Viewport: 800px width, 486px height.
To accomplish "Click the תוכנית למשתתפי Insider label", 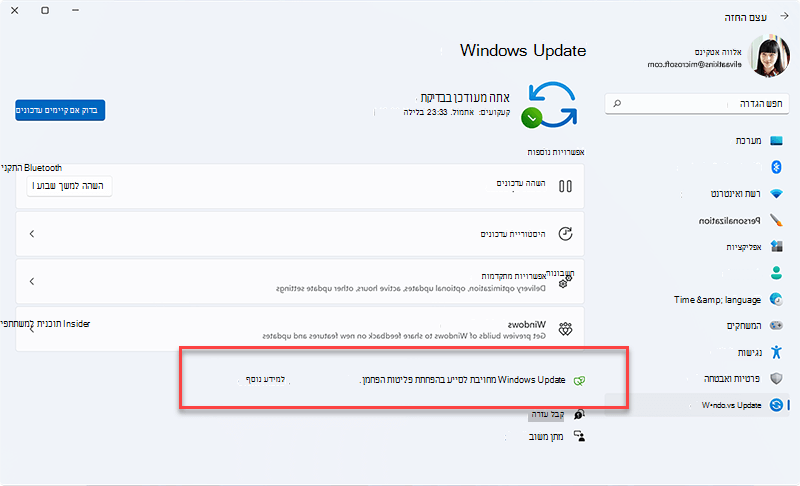I will [45, 324].
